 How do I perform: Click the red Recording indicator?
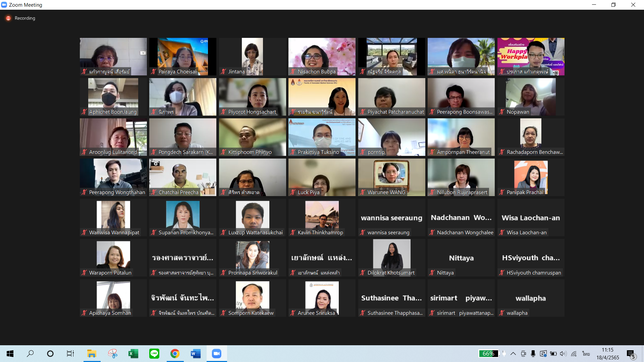9,18
